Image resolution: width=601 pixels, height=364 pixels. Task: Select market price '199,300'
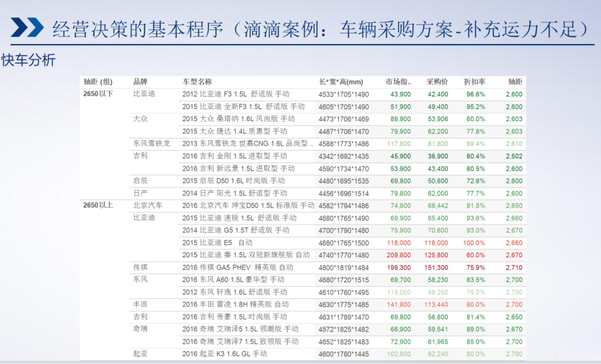coord(398,268)
